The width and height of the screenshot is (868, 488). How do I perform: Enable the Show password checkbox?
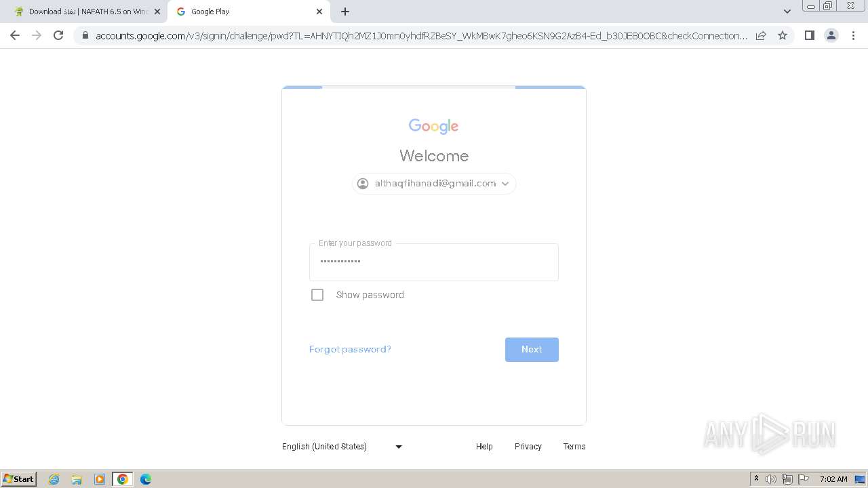[x=317, y=295]
